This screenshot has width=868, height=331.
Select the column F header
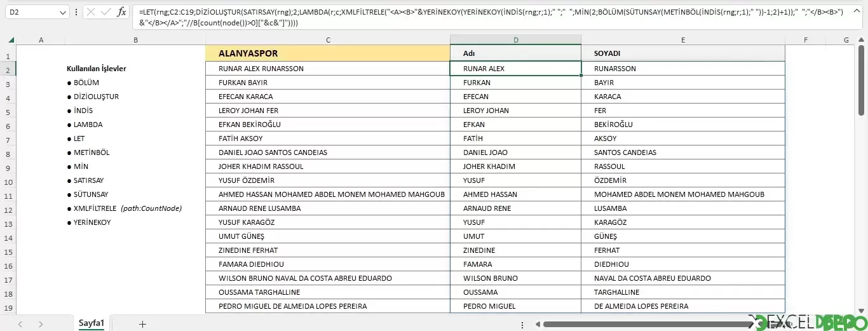tap(805, 40)
